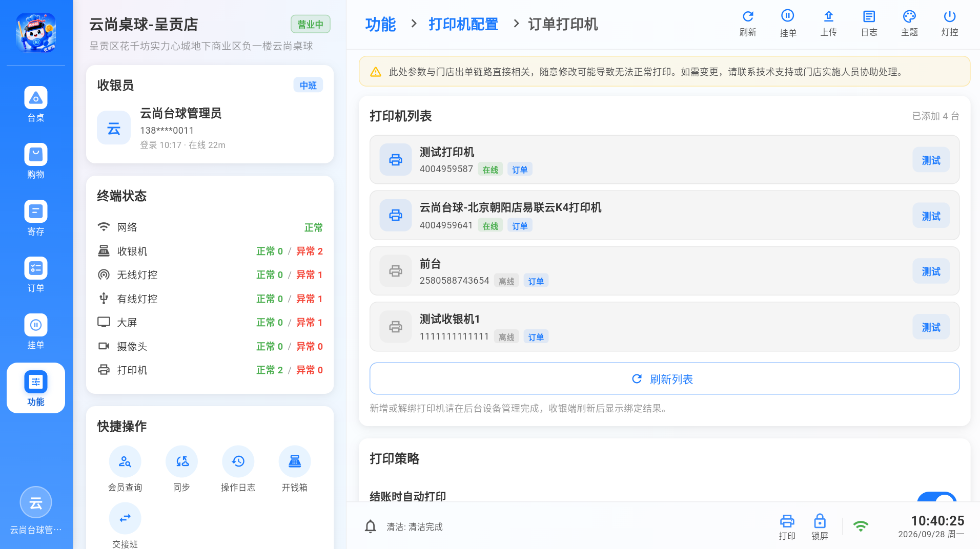Click 功能 in the breadcrumb
The height and width of the screenshot is (549, 980).
pos(380,24)
